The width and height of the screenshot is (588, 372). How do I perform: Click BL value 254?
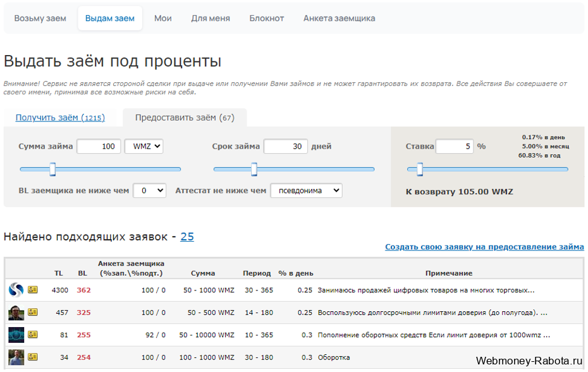[83, 357]
